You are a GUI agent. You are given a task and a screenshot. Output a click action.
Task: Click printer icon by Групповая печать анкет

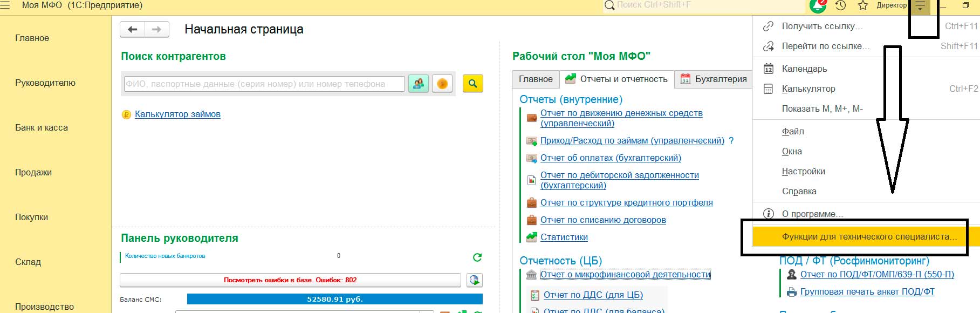[791, 292]
